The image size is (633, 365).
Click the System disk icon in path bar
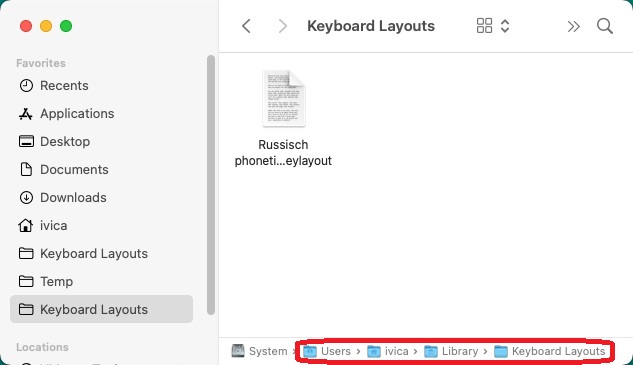pos(238,351)
